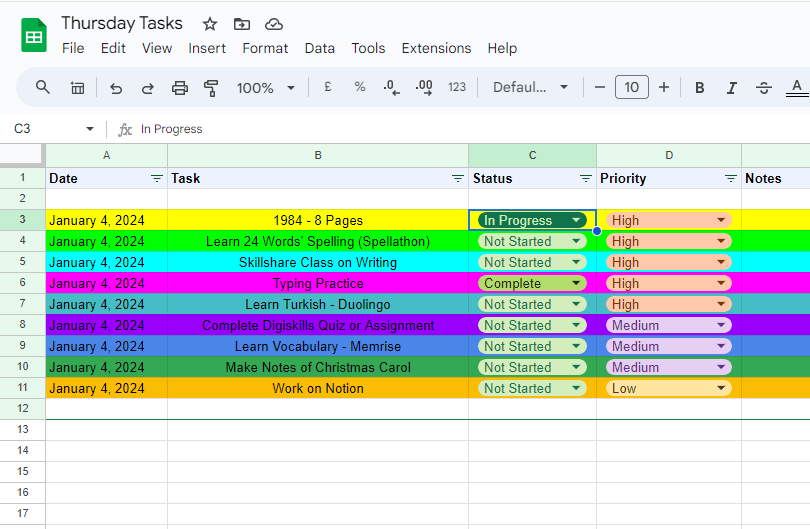Click the formula bar showing In Progress
The image size is (810, 529).
(465, 129)
